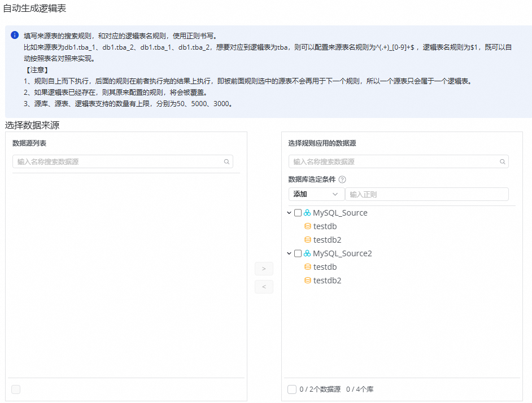
Task: Click the MySQL_Source connection icon
Action: tap(307, 213)
